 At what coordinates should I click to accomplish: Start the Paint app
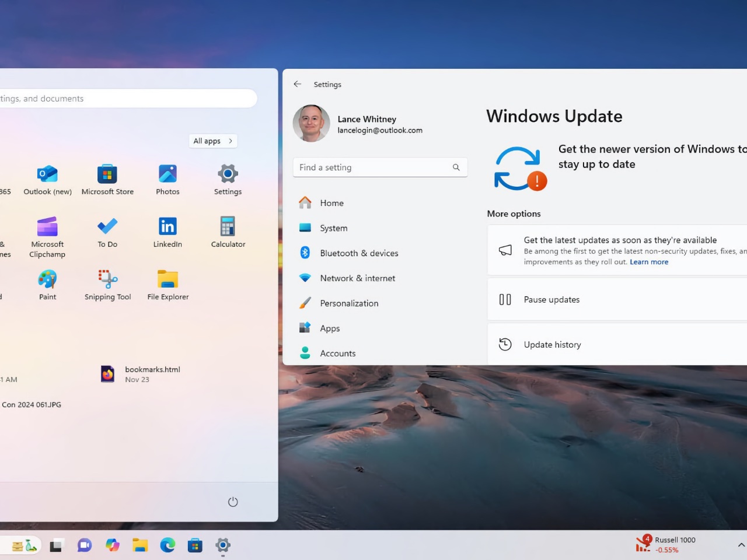coord(47,284)
